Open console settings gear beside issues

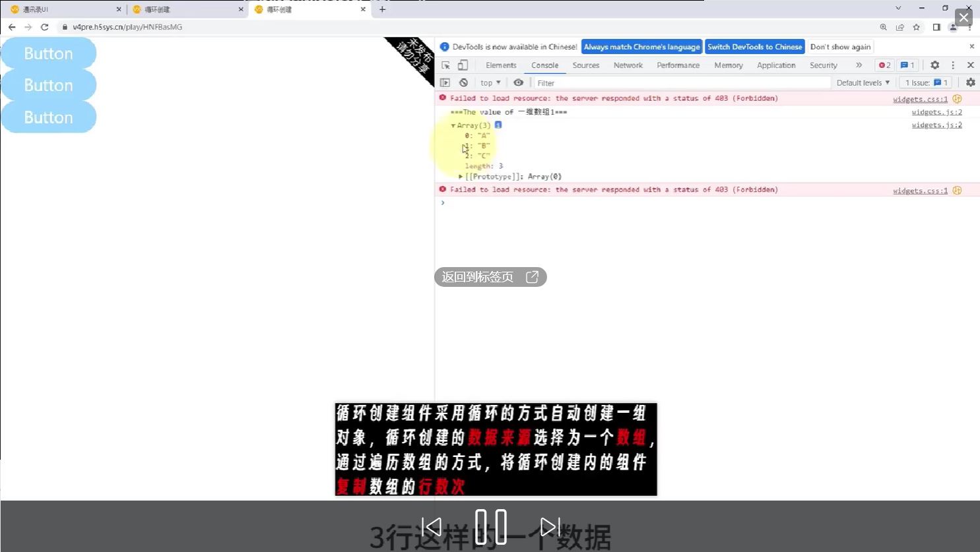coord(970,82)
